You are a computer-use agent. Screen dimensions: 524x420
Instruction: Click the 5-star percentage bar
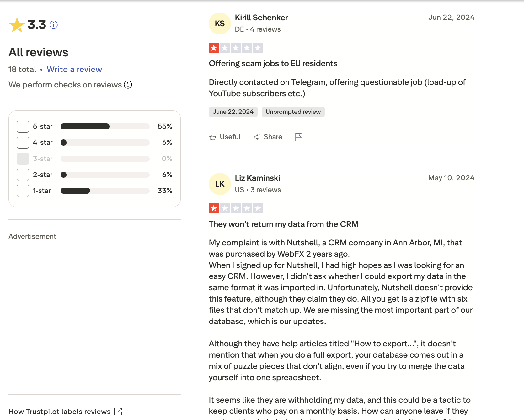click(x=105, y=127)
